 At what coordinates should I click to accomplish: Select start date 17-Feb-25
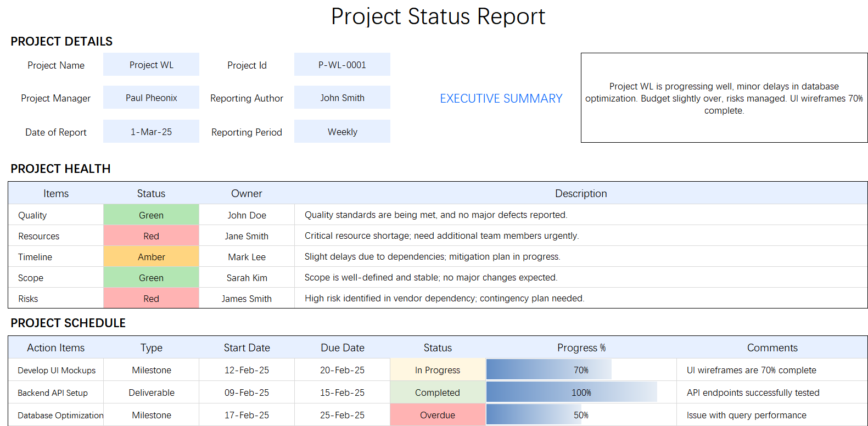click(x=247, y=415)
